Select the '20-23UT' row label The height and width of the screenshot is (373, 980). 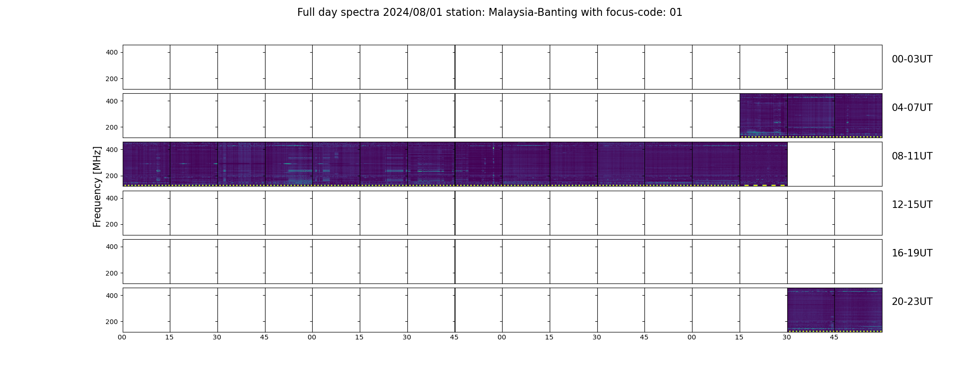tap(912, 302)
